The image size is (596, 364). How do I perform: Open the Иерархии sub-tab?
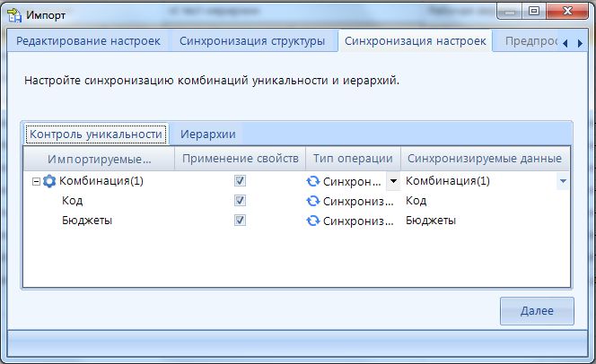click(x=207, y=134)
